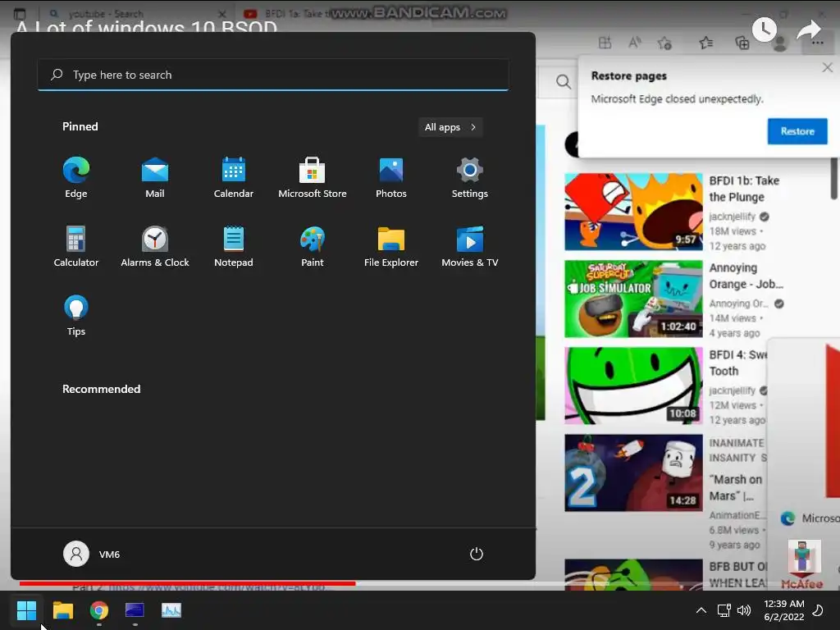The image size is (840, 630).
Task: Open the clock showing 12:39 AM
Action: (x=783, y=610)
